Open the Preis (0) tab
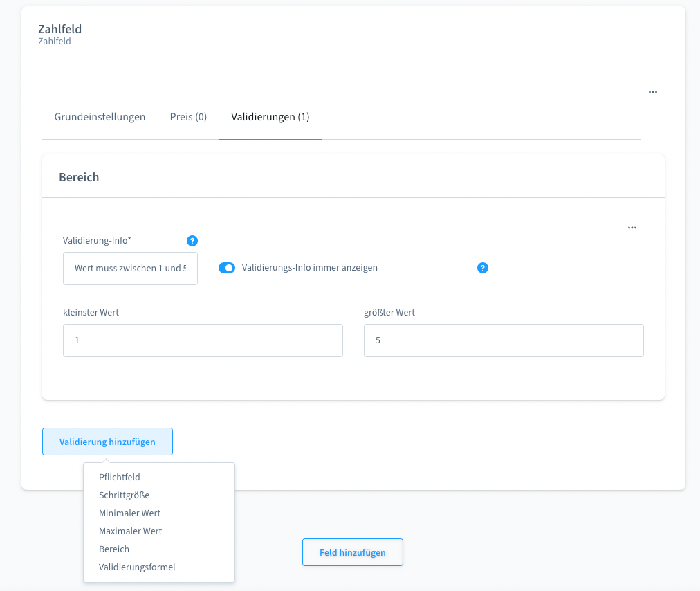This screenshot has height=591, width=700. 188,117
